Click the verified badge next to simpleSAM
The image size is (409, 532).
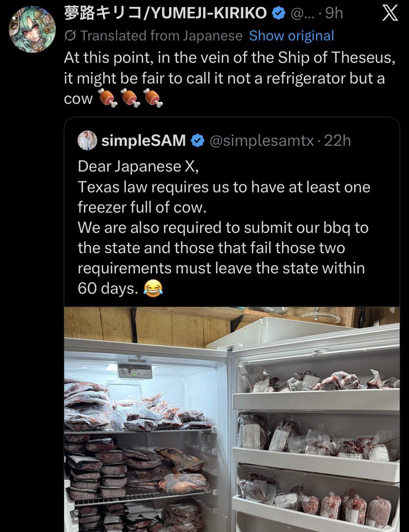tap(198, 141)
